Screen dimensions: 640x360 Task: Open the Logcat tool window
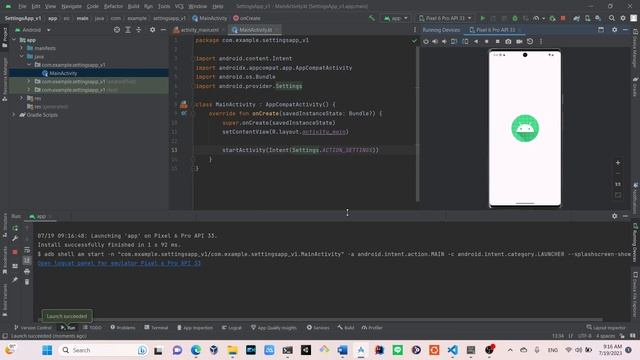[x=231, y=328]
